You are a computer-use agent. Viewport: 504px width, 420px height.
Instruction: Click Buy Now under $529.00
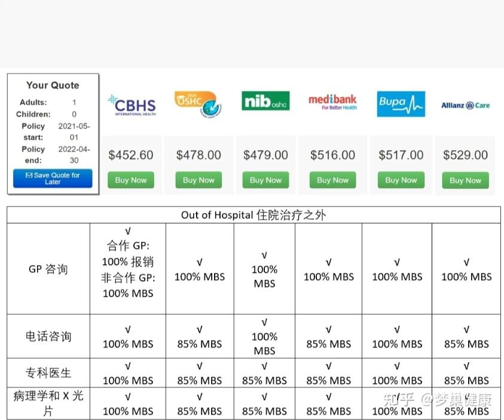pyautogui.click(x=465, y=181)
